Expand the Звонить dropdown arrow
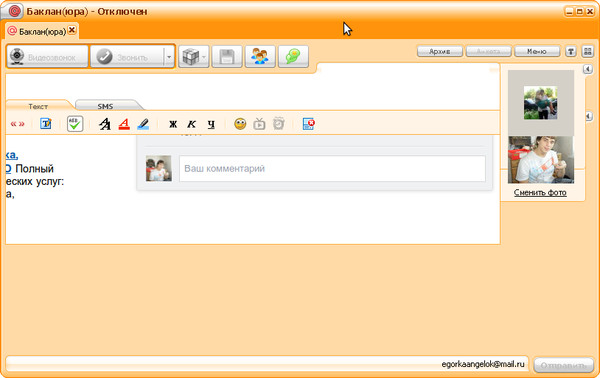 click(x=169, y=57)
